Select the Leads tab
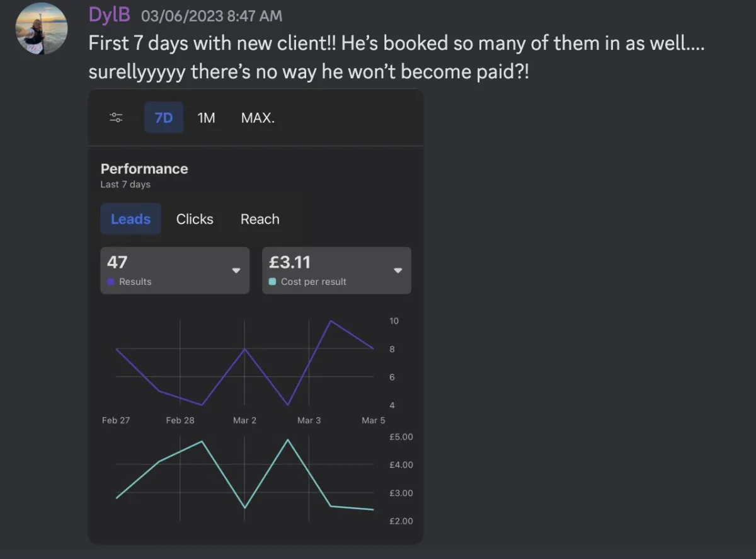The image size is (756, 559). pos(130,219)
